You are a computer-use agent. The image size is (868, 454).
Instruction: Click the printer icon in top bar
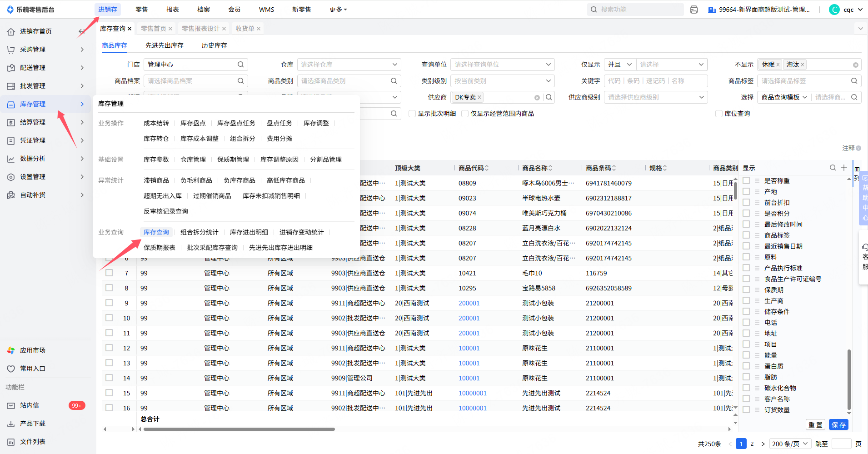pyautogui.click(x=693, y=10)
